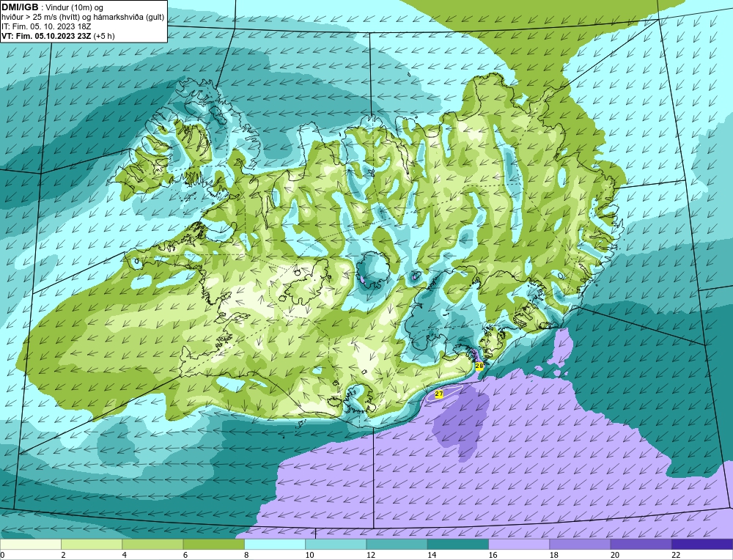This screenshot has width=733, height=560.
Task: Select the 16–18 m/s legend color swatch
Action: click(x=519, y=545)
